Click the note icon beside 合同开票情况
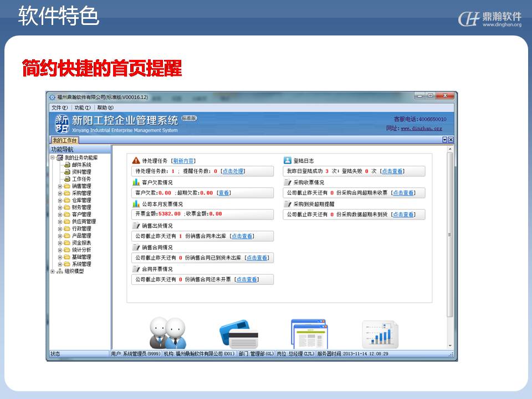The width and height of the screenshot is (532, 399). [x=136, y=269]
